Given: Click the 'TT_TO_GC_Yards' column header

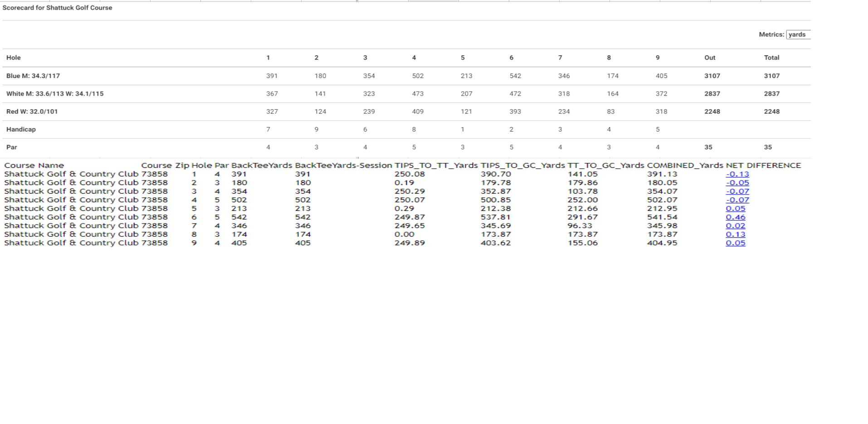Looking at the screenshot, I should coord(606,166).
